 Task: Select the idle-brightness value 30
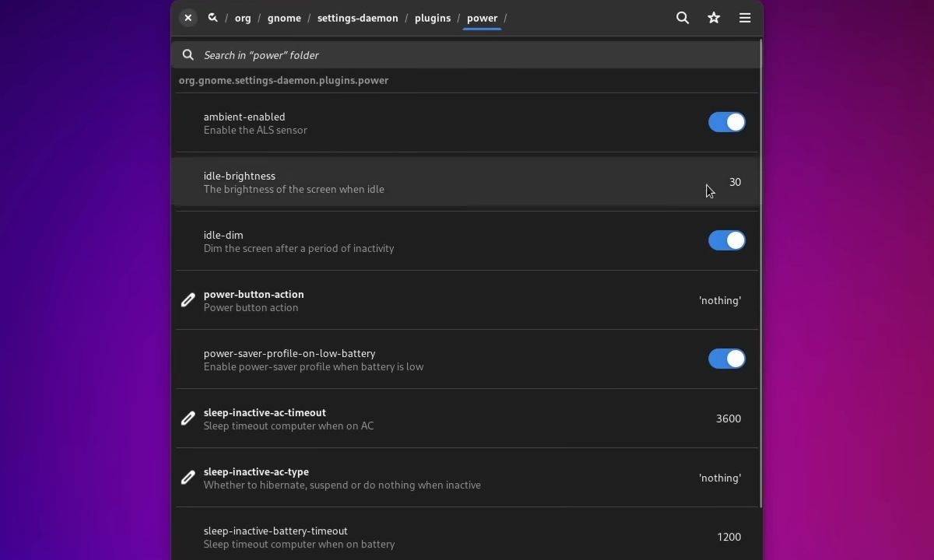click(735, 182)
